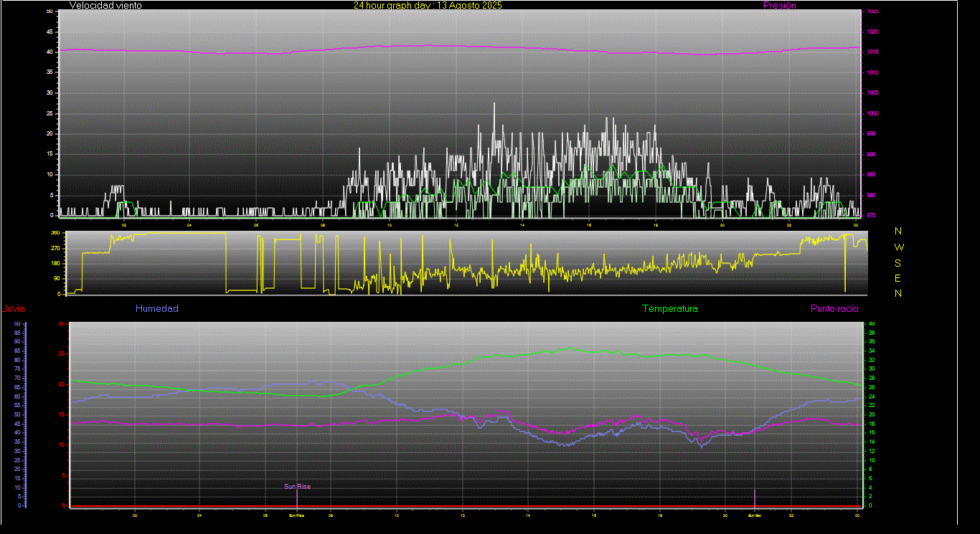Click the '45' value on wind speed axis
This screenshot has width=980, height=534.
tap(50, 32)
